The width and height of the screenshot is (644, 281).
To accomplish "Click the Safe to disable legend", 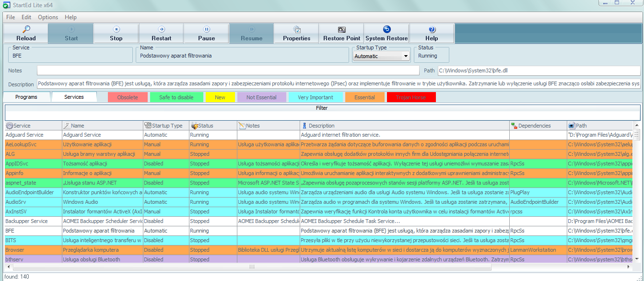I will (x=176, y=97).
